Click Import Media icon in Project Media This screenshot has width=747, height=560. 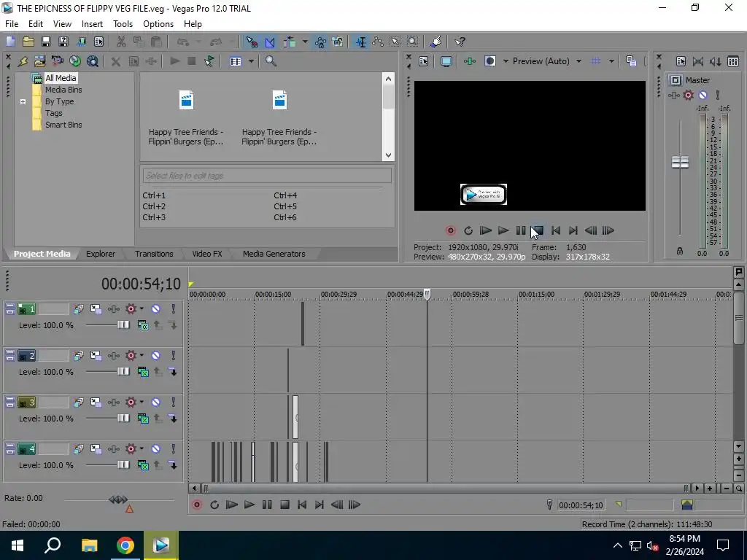[40, 61]
